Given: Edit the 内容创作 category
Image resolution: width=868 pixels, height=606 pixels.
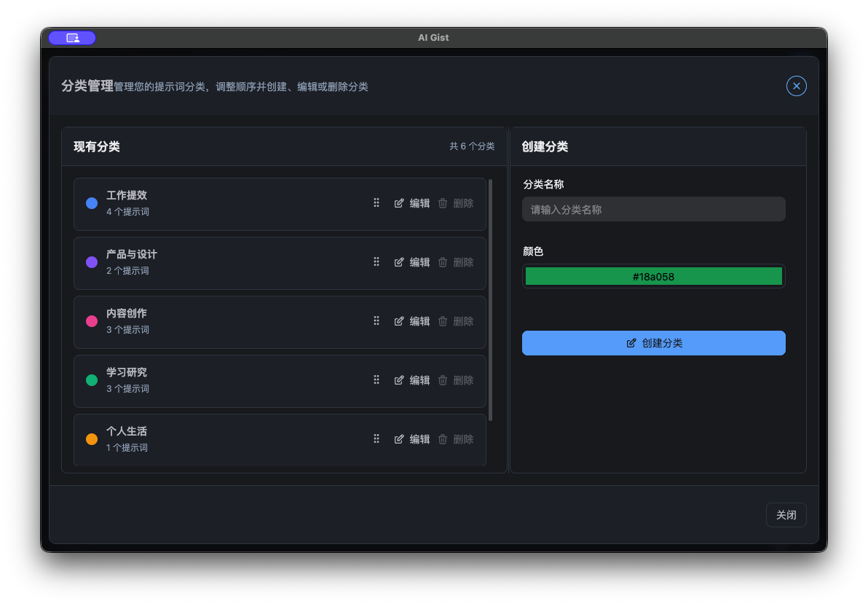Looking at the screenshot, I should tap(412, 321).
